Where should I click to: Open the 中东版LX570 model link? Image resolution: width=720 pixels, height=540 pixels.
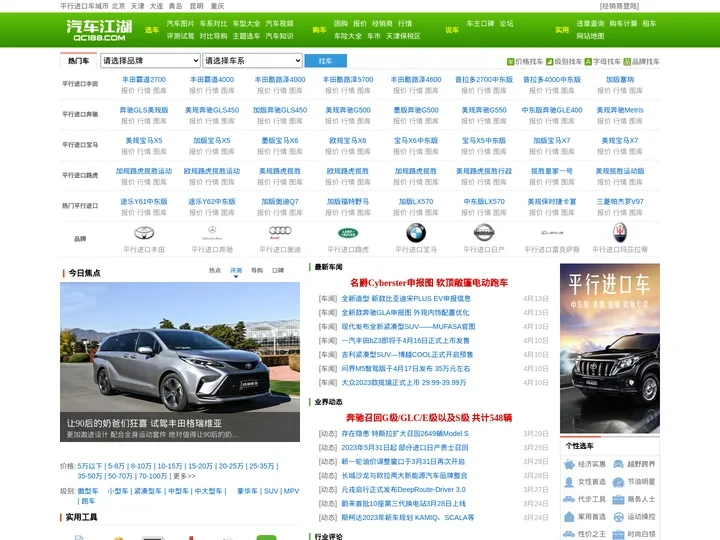pyautogui.click(x=484, y=202)
